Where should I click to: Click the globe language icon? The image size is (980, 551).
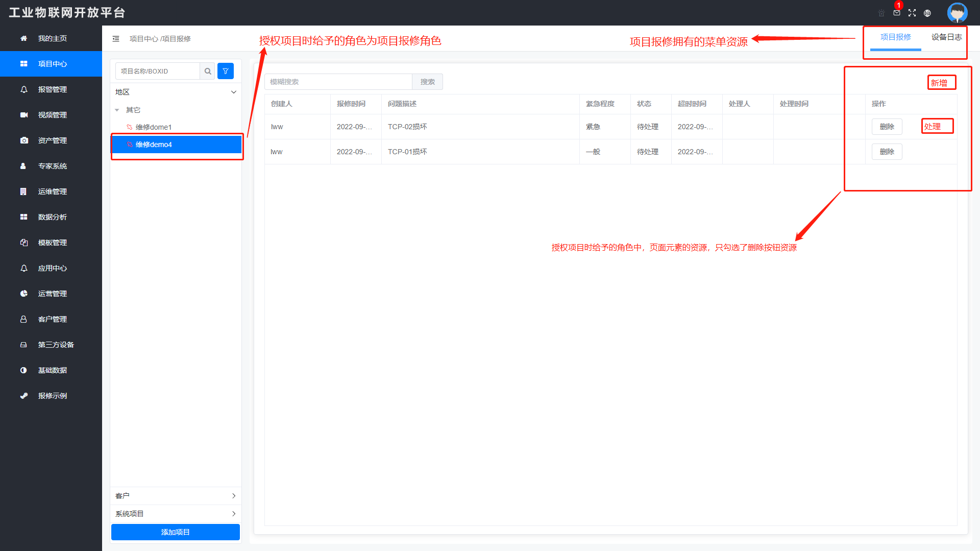click(927, 13)
